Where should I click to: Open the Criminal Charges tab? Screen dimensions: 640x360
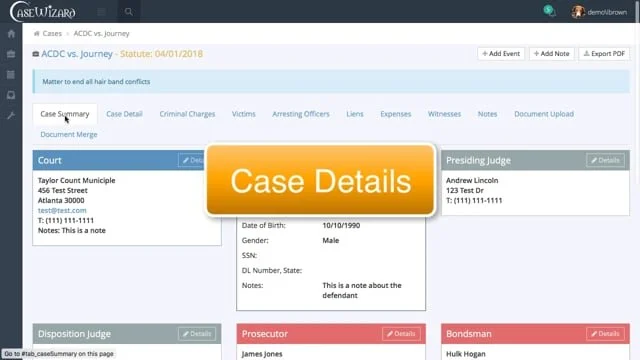pos(187,114)
